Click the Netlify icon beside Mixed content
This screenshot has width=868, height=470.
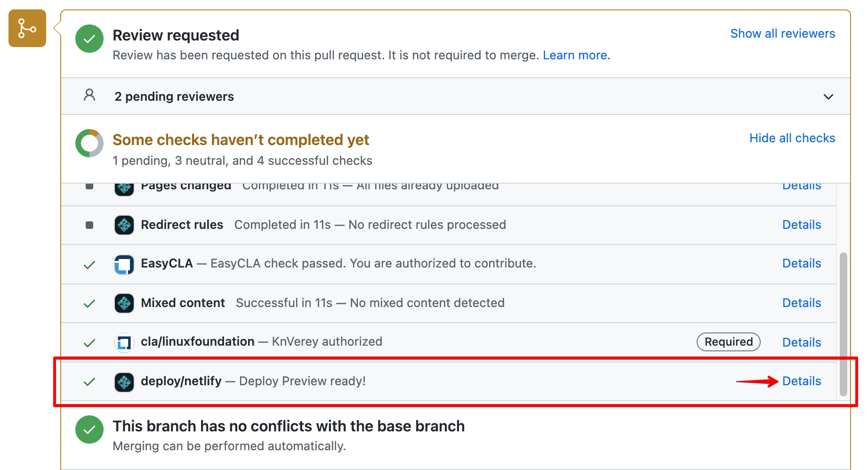pos(124,303)
